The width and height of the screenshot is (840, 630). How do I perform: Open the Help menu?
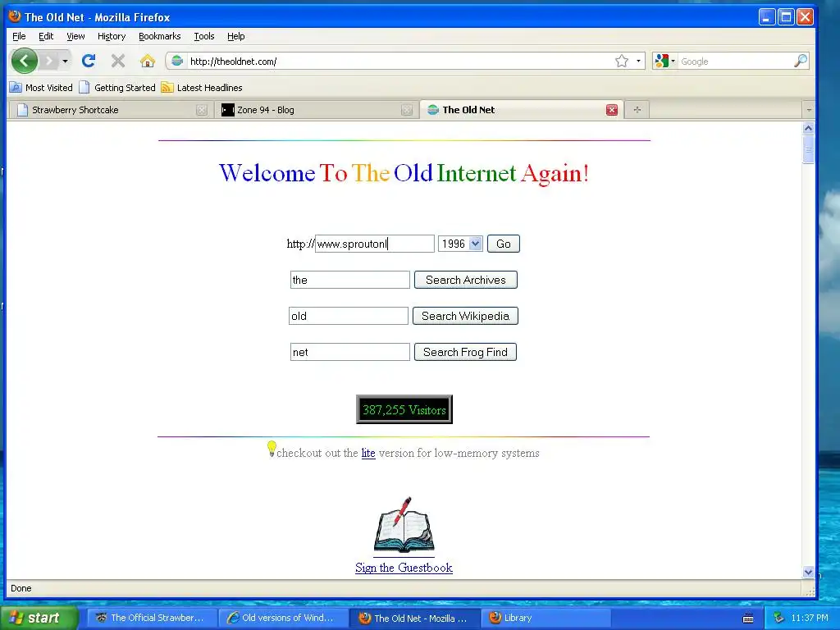coord(235,36)
